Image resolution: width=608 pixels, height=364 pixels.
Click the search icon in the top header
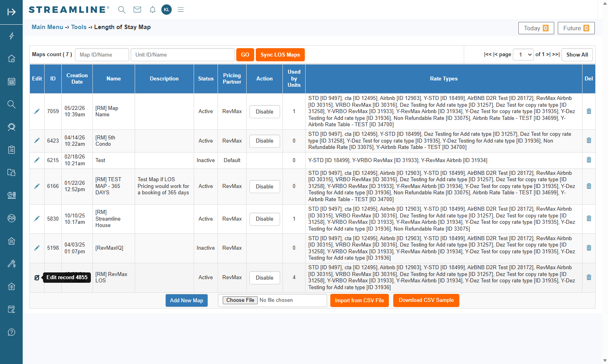point(122,10)
